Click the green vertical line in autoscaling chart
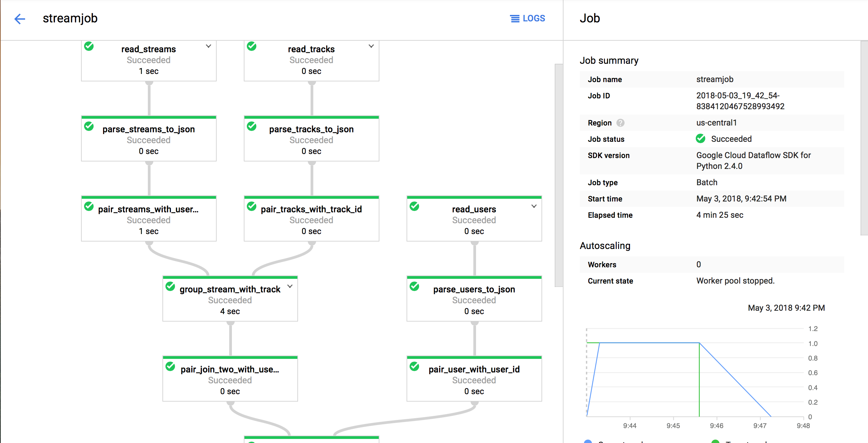Image resolution: width=868 pixels, height=443 pixels. 699,379
